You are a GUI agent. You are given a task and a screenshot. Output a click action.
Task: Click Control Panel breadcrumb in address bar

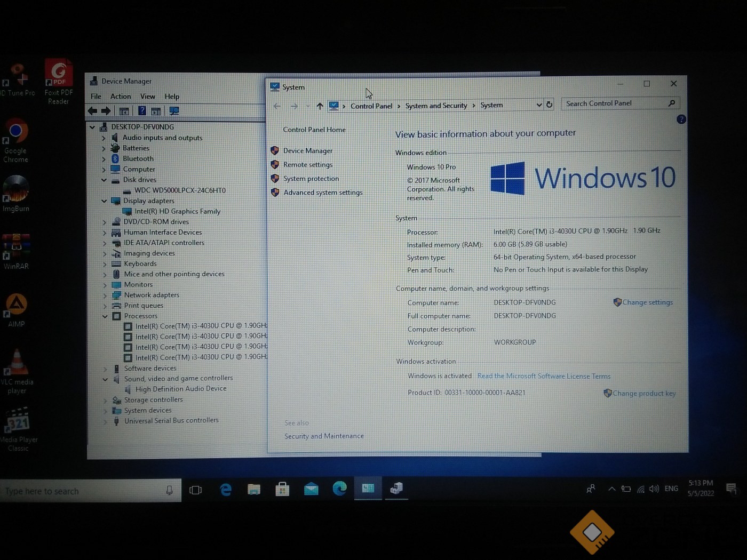click(x=371, y=106)
